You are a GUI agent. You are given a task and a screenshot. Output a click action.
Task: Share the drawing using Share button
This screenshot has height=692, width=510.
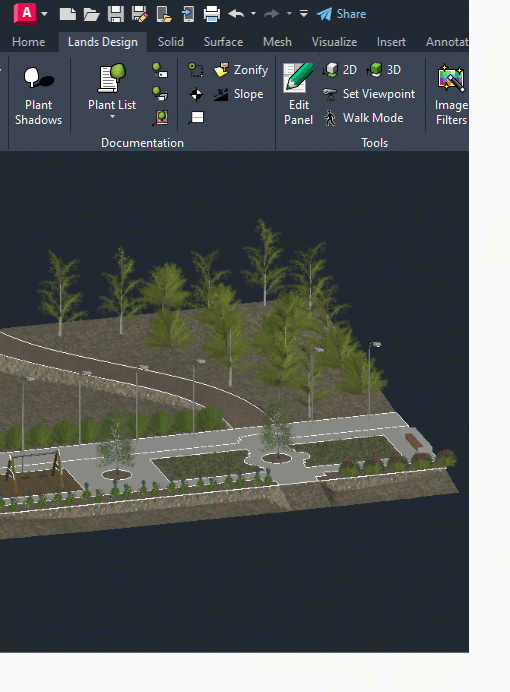click(x=341, y=14)
